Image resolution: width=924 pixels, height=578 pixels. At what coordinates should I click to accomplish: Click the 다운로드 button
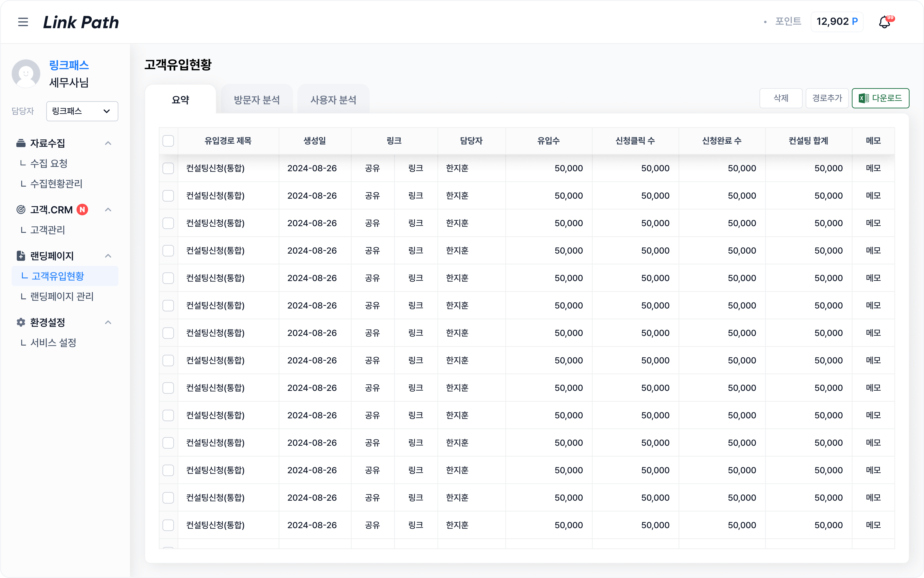[x=880, y=98]
